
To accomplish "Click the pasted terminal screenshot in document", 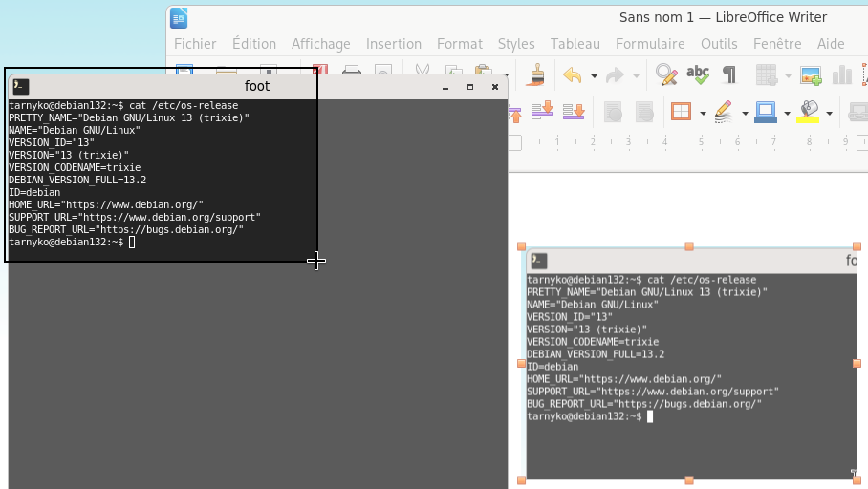I will pyautogui.click(x=690, y=382).
